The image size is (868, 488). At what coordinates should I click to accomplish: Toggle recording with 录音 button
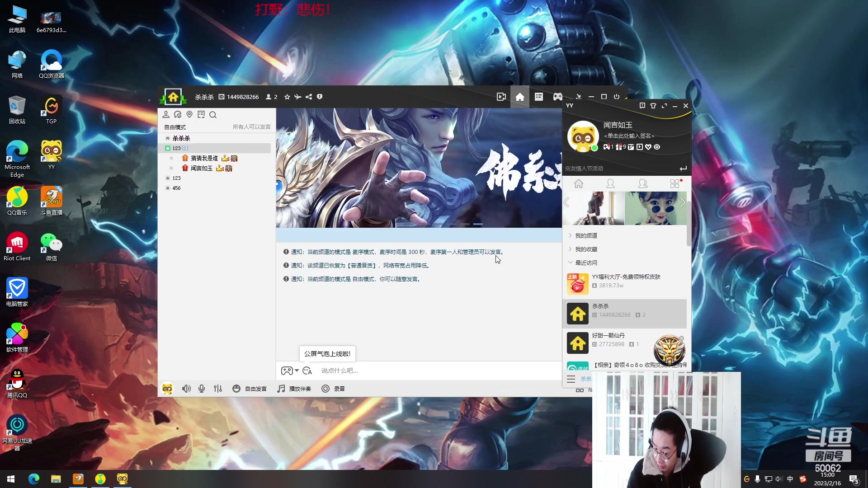pyautogui.click(x=333, y=389)
